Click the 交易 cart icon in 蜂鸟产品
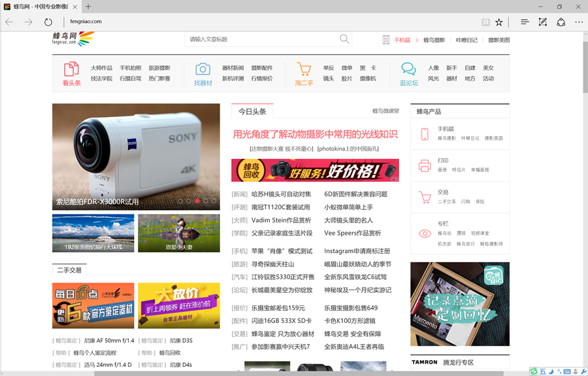This screenshot has width=588, height=376. [x=425, y=197]
